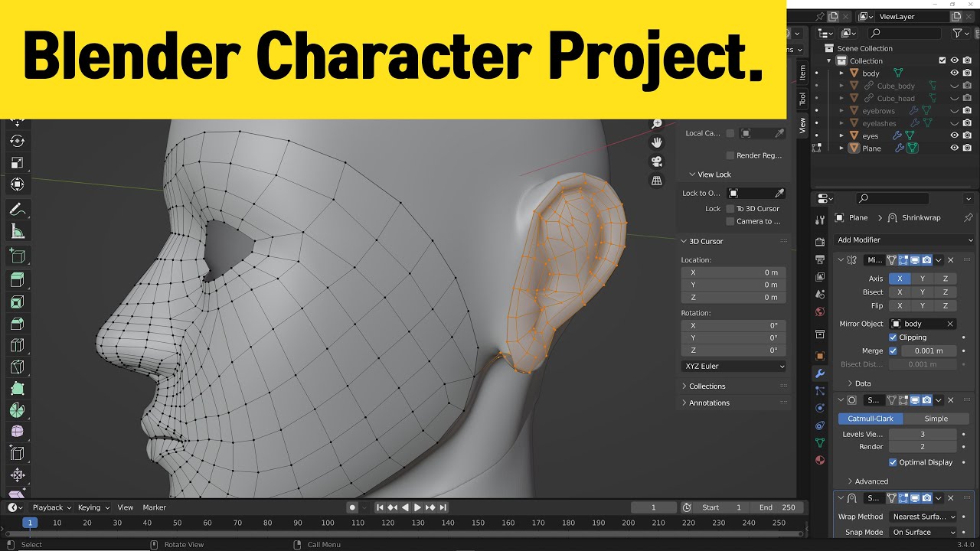Open the Modifier properties wrench tab
980x551 pixels.
coord(820,373)
